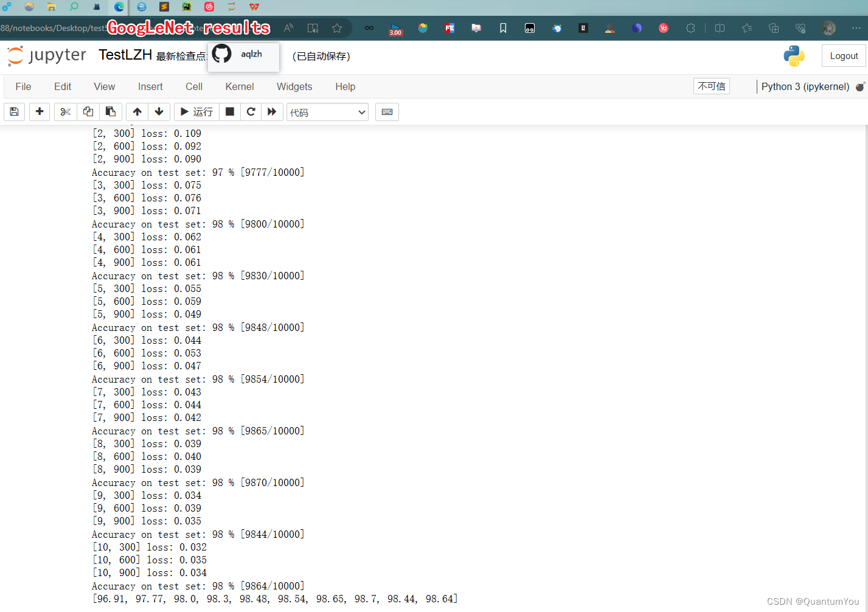
Task: Click the Tampermonkey extension icon
Action: click(530, 28)
